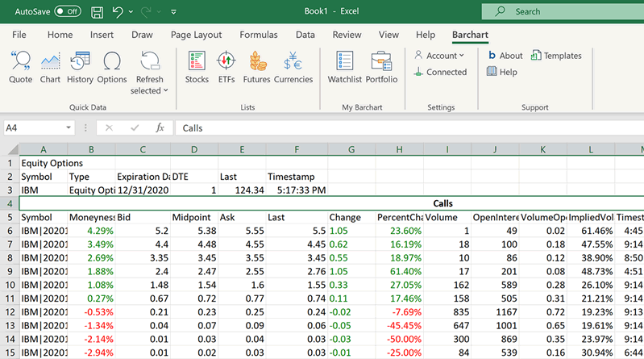The width and height of the screenshot is (644, 359).
Task: Select the 124.34 Last price cell
Action: [242, 190]
